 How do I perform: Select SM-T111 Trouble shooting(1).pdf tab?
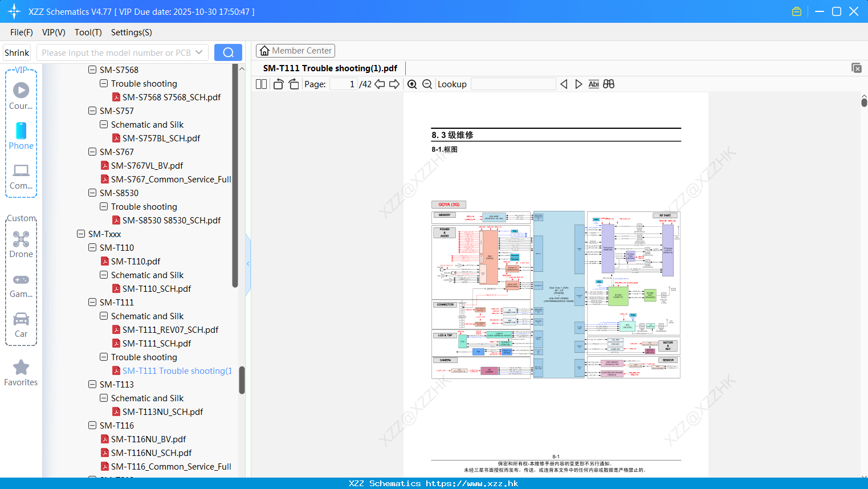pyautogui.click(x=330, y=68)
